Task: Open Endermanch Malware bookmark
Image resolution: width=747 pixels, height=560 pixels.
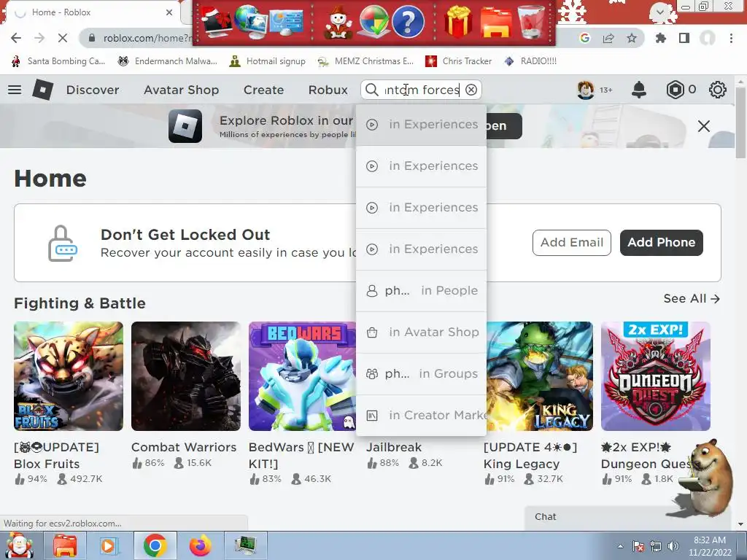Action: pos(167,61)
